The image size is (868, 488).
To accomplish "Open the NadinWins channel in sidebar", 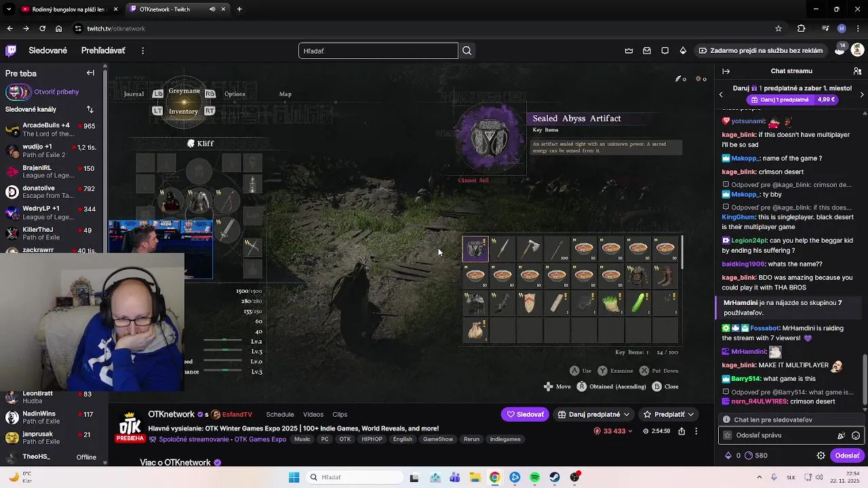I will pyautogui.click(x=52, y=418).
